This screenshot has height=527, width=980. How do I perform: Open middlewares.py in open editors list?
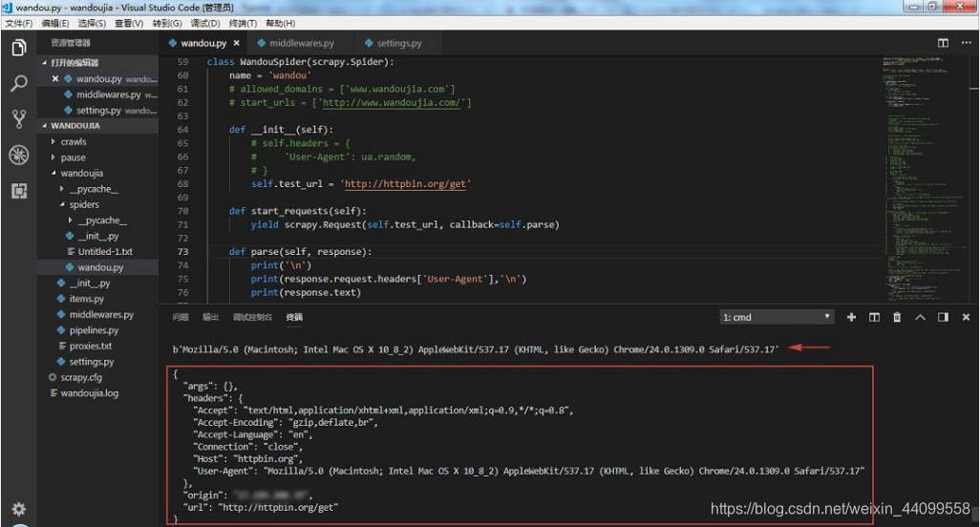pyautogui.click(x=97, y=95)
